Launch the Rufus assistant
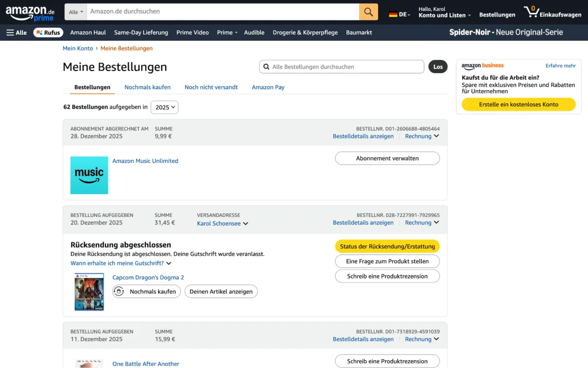 coord(48,33)
